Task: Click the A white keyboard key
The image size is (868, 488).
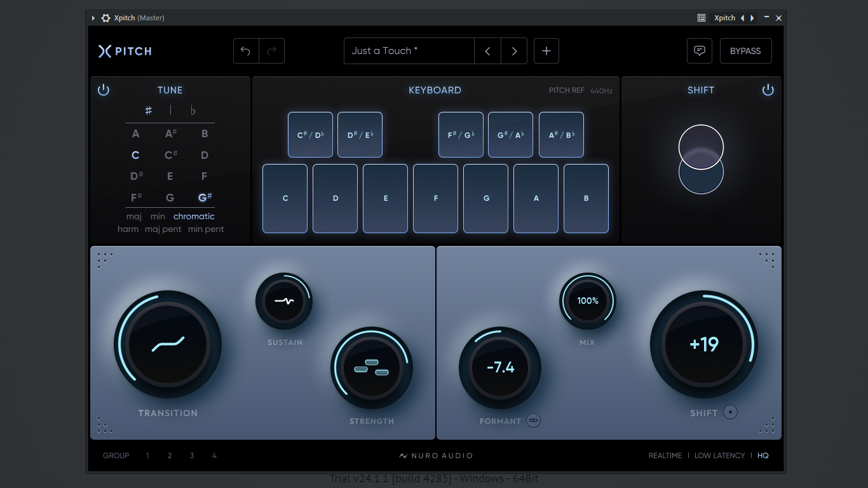Action: point(536,198)
